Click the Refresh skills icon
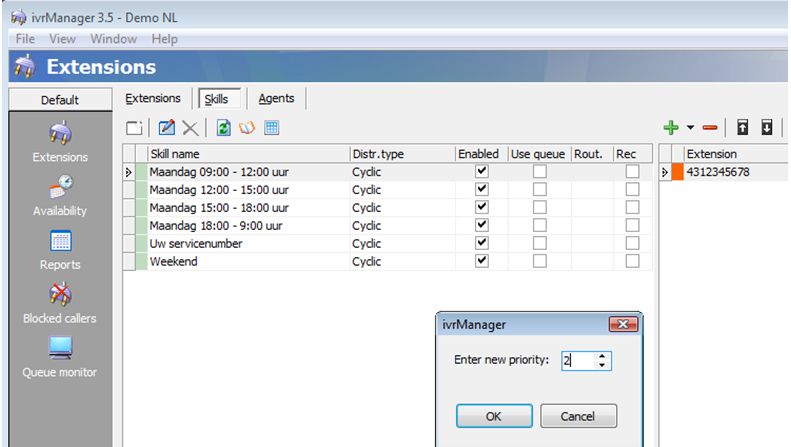 pos(223,128)
